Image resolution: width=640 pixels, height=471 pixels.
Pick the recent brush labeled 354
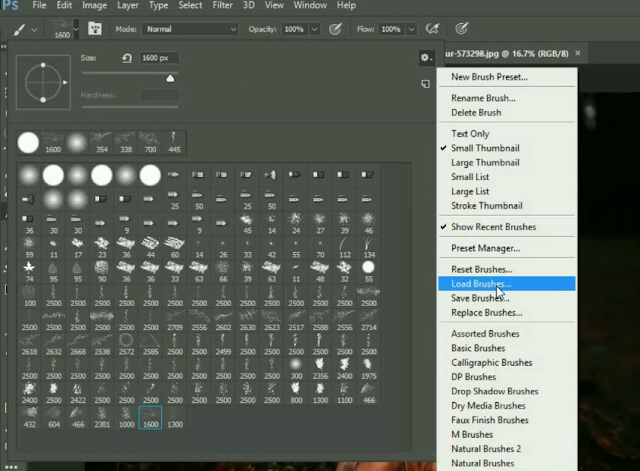point(102,142)
